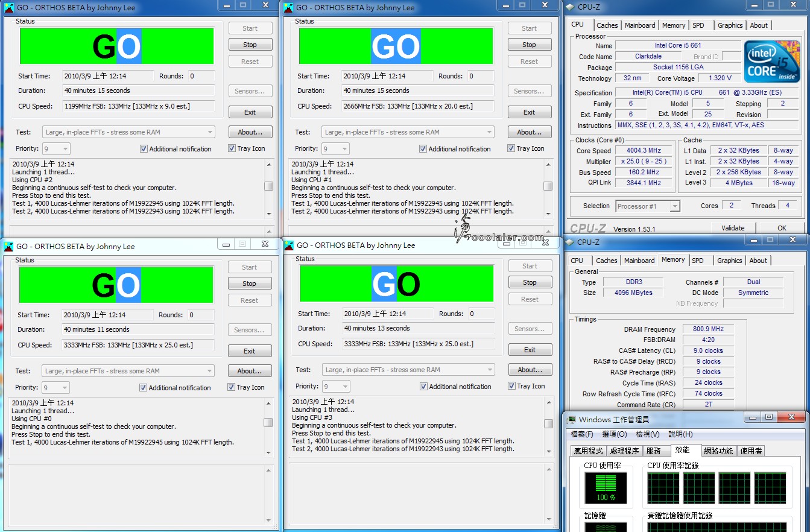Click the DRAM Frequency value 800.9 MHz
Image resolution: width=810 pixels, height=532 pixels.
tap(709, 329)
